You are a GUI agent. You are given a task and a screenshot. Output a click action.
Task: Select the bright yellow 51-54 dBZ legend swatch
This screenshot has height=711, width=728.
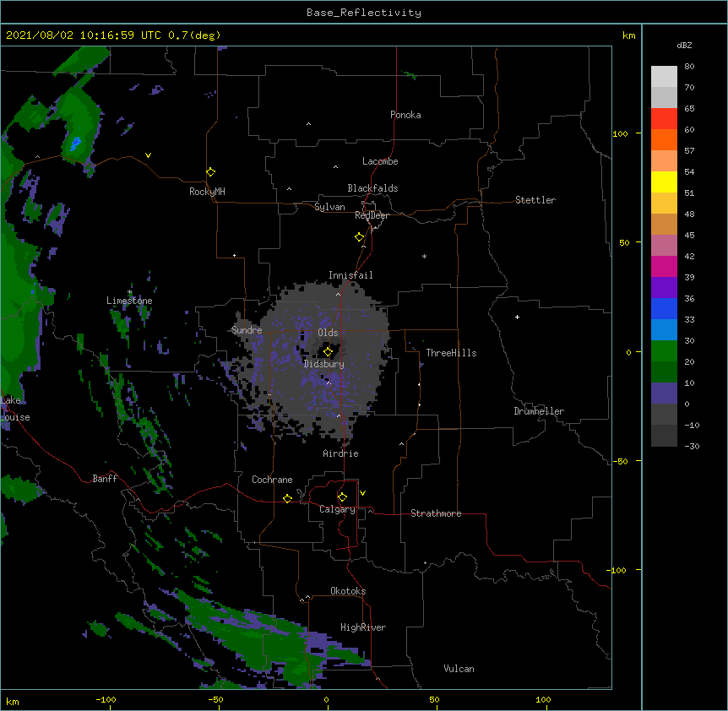tap(664, 182)
